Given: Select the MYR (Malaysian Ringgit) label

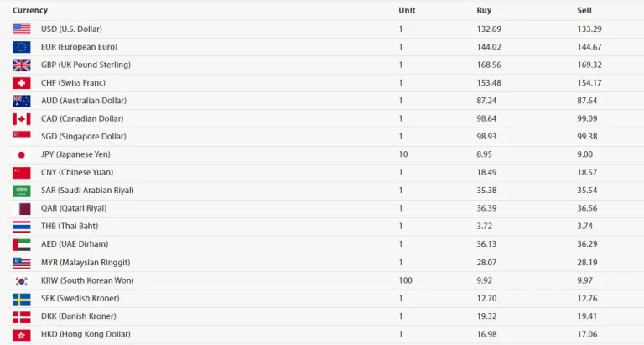Looking at the screenshot, I should click(x=84, y=263).
